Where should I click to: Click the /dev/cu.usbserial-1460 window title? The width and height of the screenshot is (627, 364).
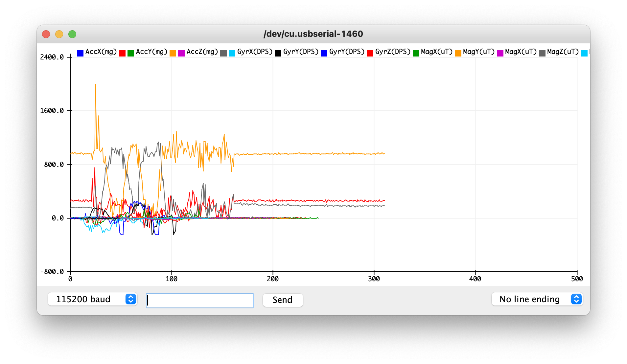pyautogui.click(x=313, y=34)
